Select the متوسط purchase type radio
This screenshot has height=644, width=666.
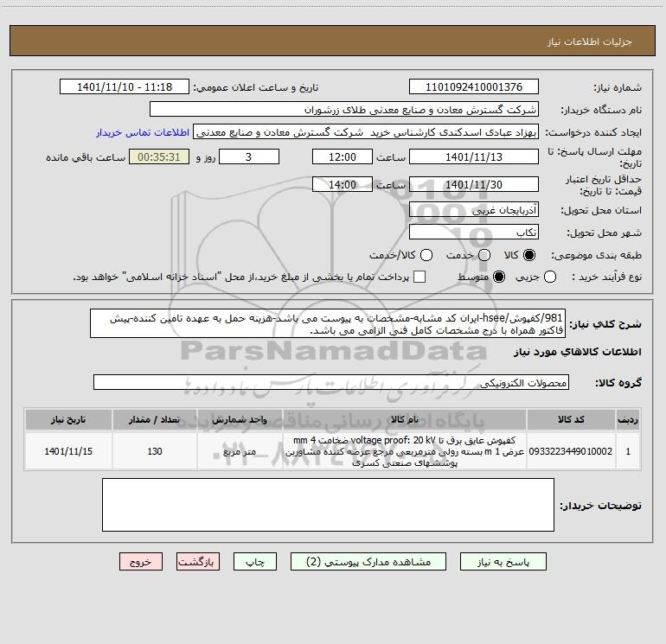pos(499,277)
